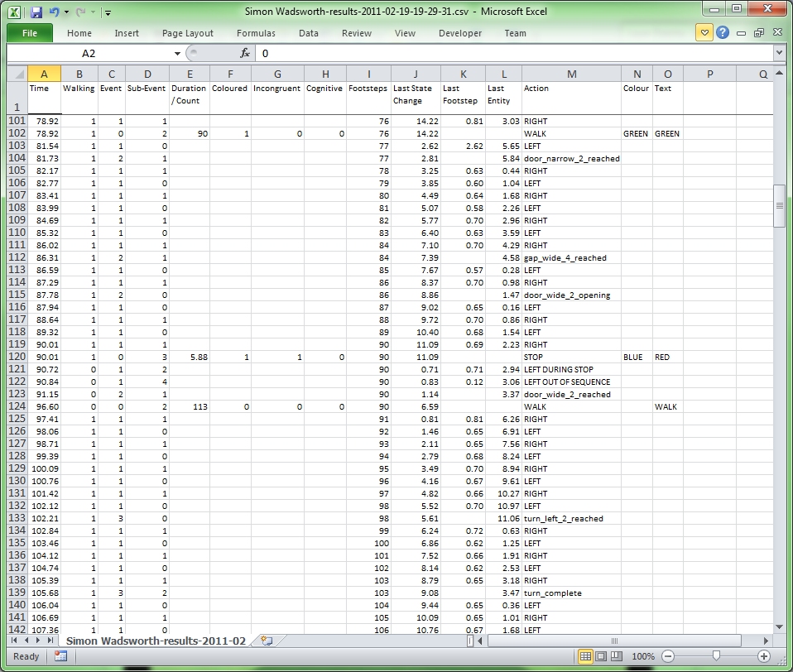Go to previous sheet tab arrow
The height and width of the screenshot is (672, 793).
(x=26, y=641)
